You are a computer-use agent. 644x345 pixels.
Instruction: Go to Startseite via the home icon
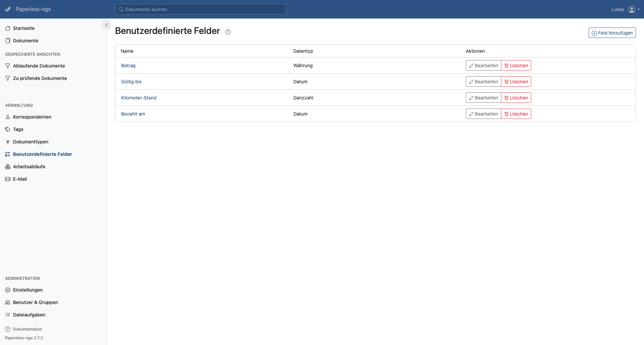7,28
